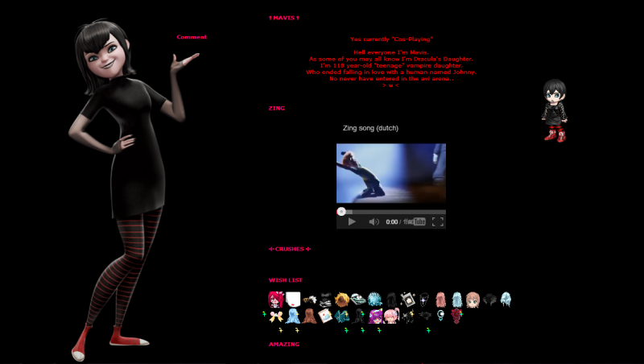Play the Zing song video

coord(351,221)
